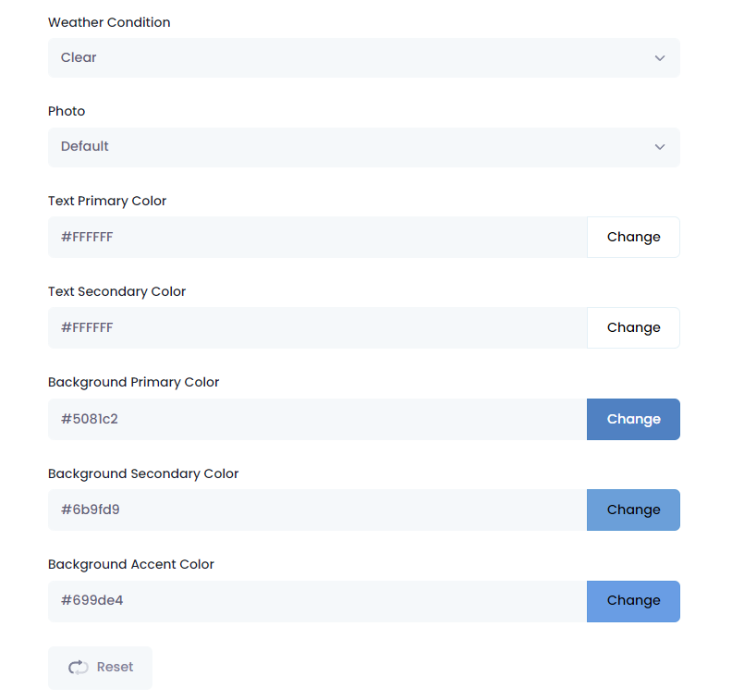Viewport: 732px width, 700px height.
Task: Click the Background Secondary Color hex input
Action: tap(317, 510)
